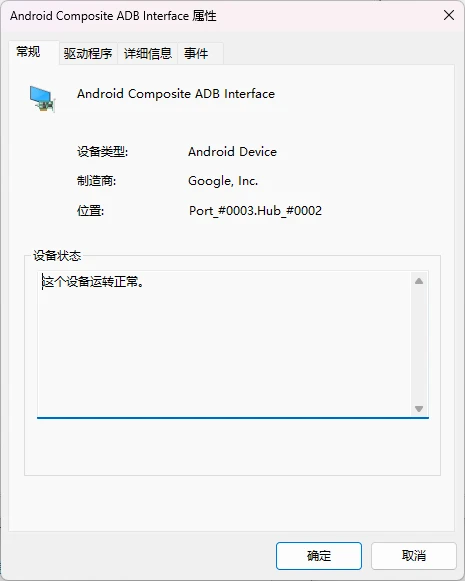Image resolution: width=465 pixels, height=581 pixels.
Task: Cancel the dialog with 取消
Action: tap(413, 555)
